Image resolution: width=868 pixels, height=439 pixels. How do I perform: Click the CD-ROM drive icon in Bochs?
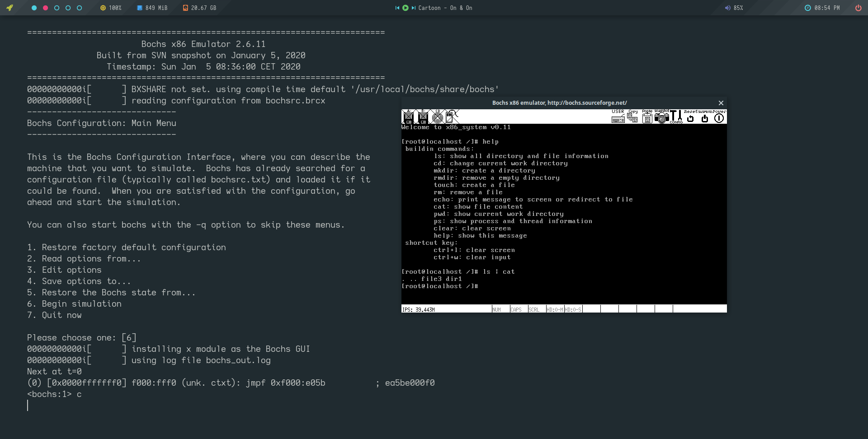[437, 117]
